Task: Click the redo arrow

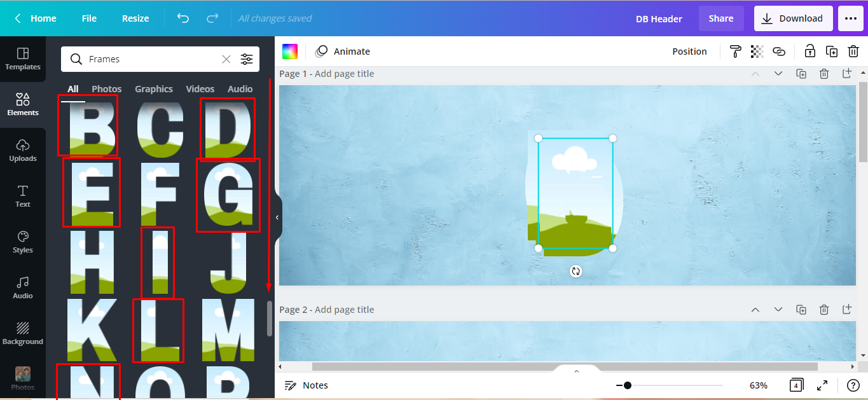Action: [212, 18]
